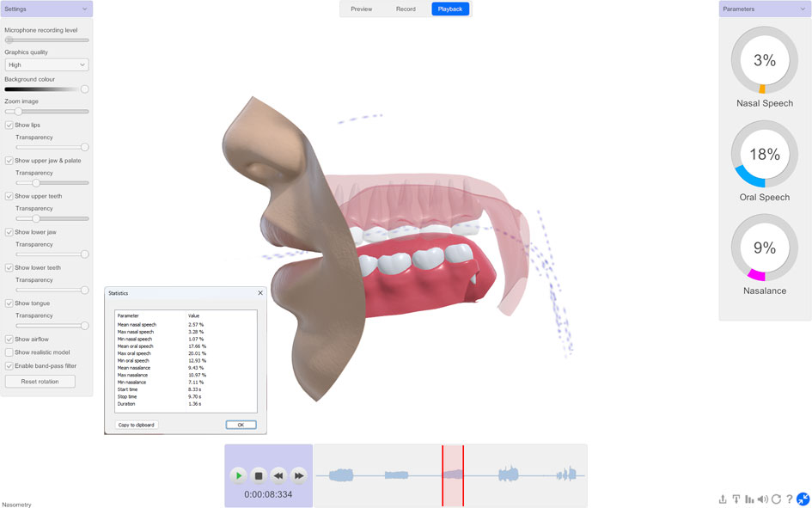Adjust the upper teeth Transparency slider
Viewport: 812px width, 508px height.
click(x=52, y=218)
